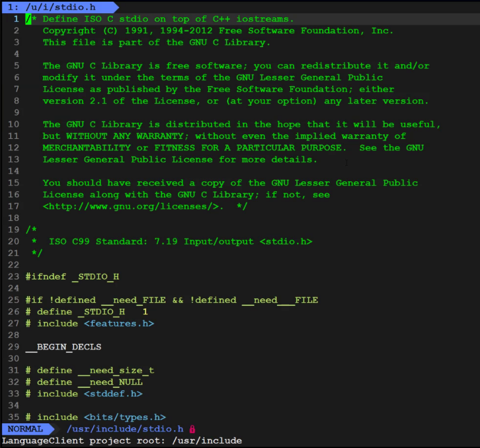The height and width of the screenshot is (448, 480).
Task: Click line number 1 in gutter
Action: point(16,19)
